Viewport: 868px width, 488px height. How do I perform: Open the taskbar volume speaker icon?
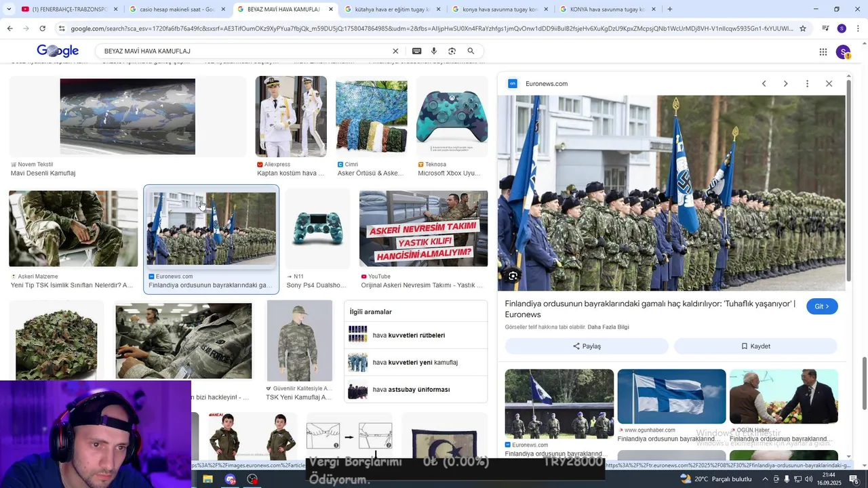pyautogui.click(x=808, y=479)
